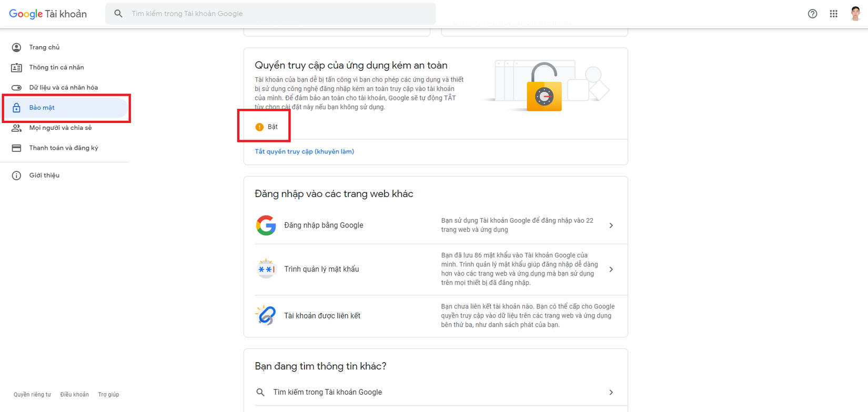The width and height of the screenshot is (868, 412).
Task: Open the account profile avatar
Action: [855, 14]
